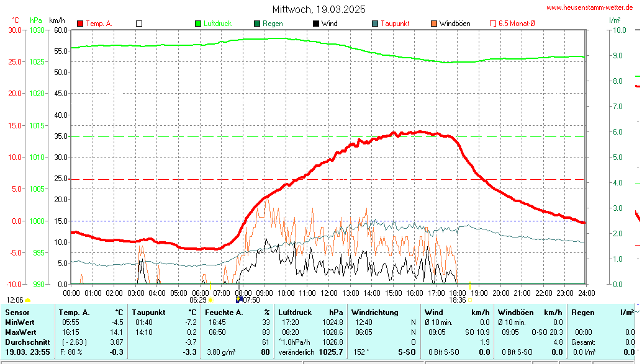642x364 pixels.
Task: Click the red Temp. A. legend square
Action: [80, 24]
